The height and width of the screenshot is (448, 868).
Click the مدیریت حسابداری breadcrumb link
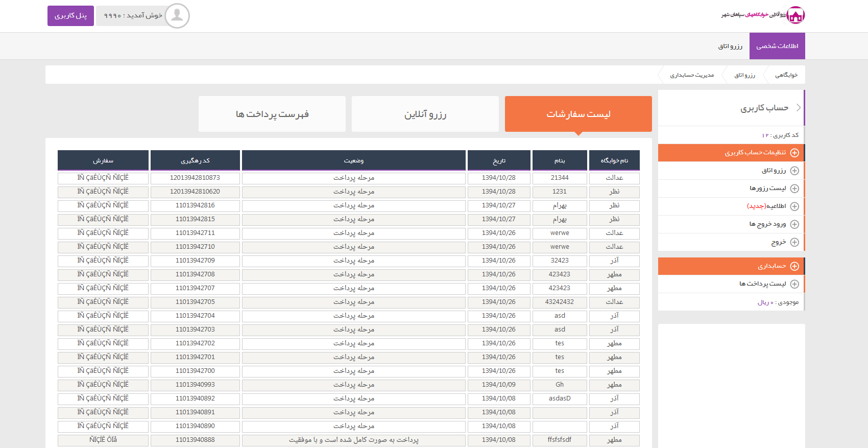click(692, 75)
